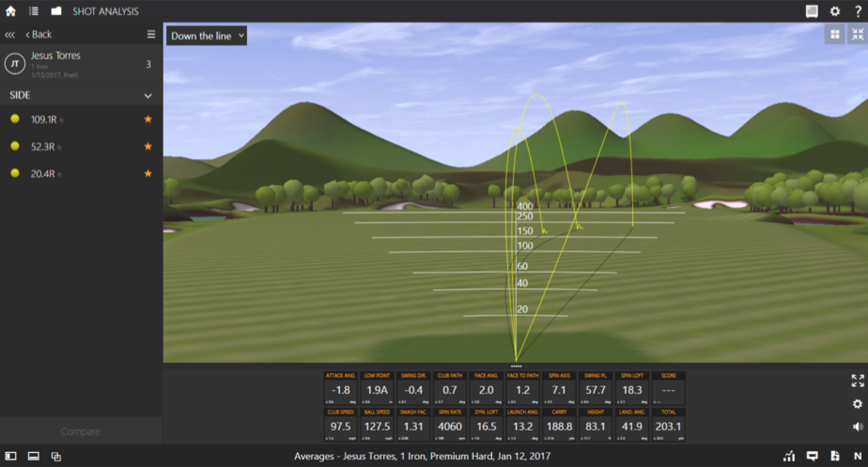Click the Launch Ang. tile showing 13.2

pyautogui.click(x=523, y=425)
